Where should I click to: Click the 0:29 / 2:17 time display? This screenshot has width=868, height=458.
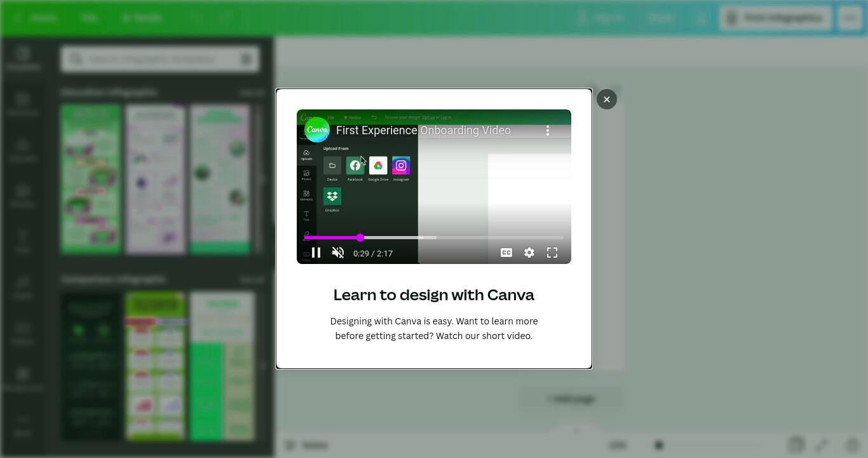pos(373,253)
